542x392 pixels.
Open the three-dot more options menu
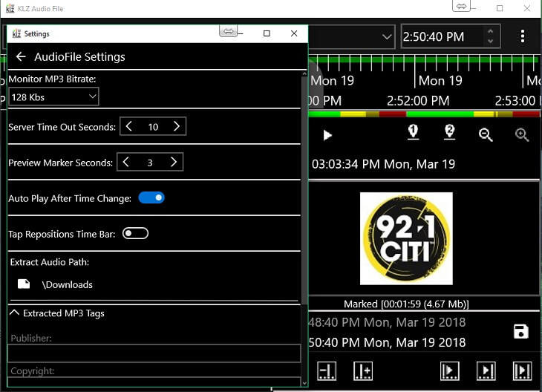522,36
